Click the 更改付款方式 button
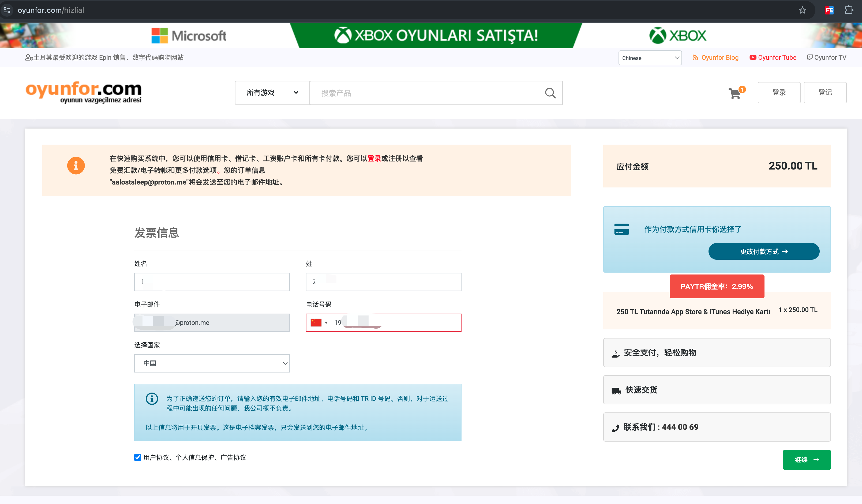Screen dimensions: 862x504 tap(764, 251)
